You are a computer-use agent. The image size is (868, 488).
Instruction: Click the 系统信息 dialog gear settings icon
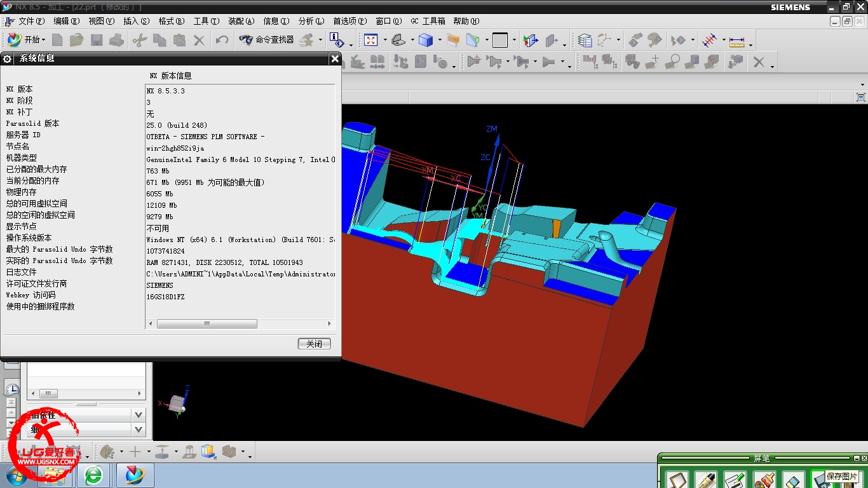tap(8, 58)
